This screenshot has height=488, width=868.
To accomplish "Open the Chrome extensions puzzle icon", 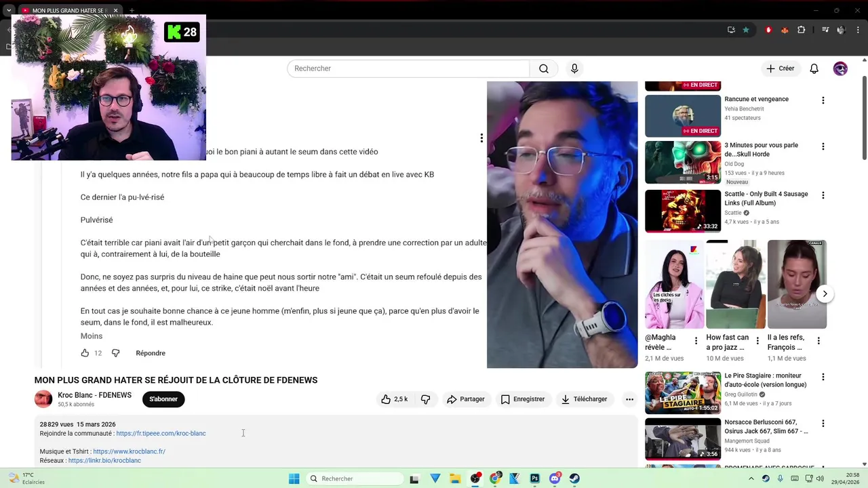I will pyautogui.click(x=801, y=30).
